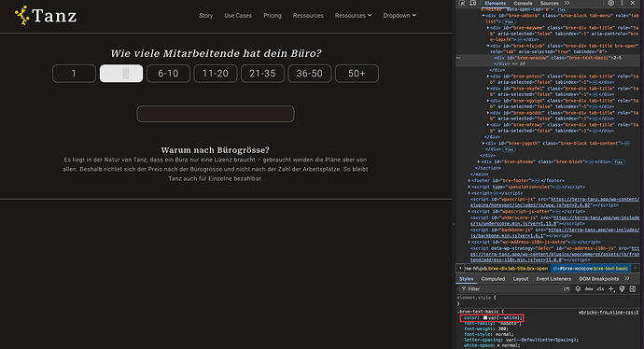Click the white color swatch beside var(--white)
The image size is (644, 349).
coord(485,318)
